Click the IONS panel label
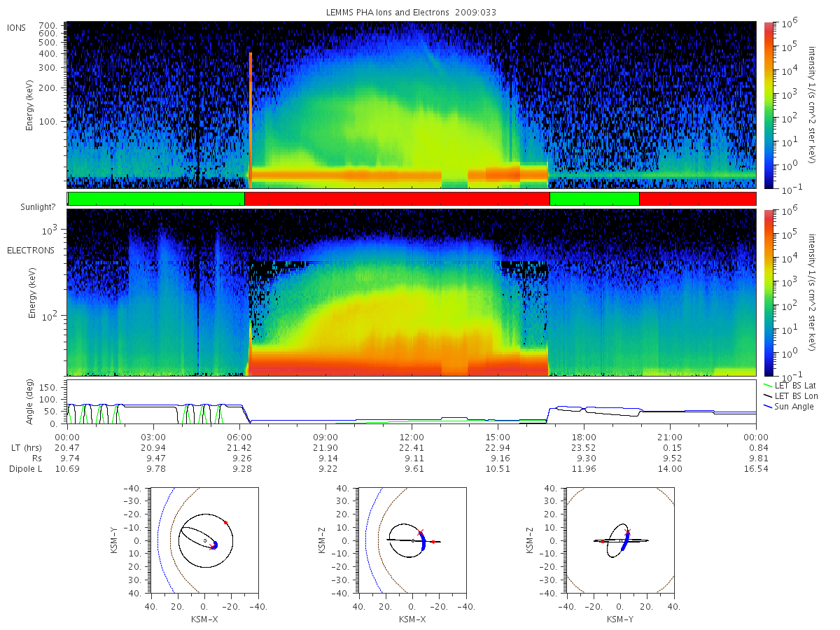The height and width of the screenshot is (630, 840). (17, 27)
